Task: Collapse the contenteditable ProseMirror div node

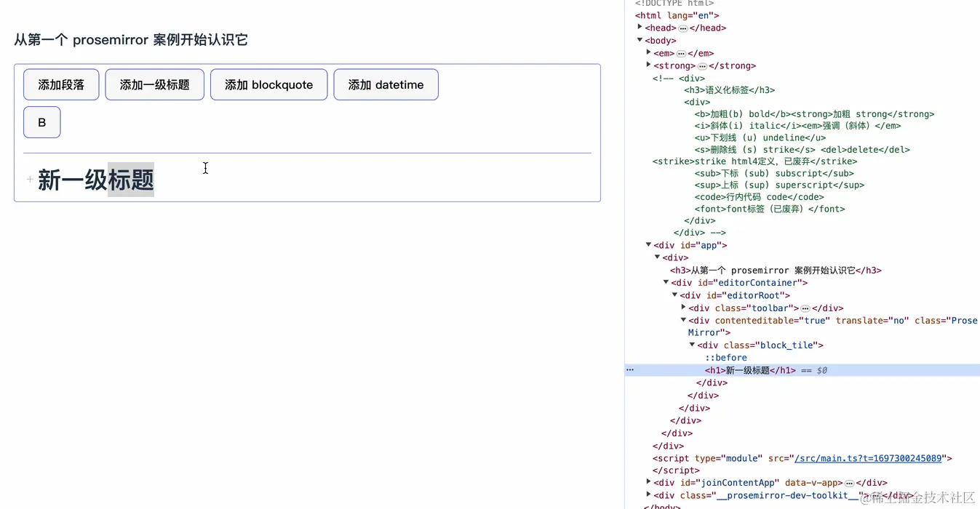Action: [684, 320]
